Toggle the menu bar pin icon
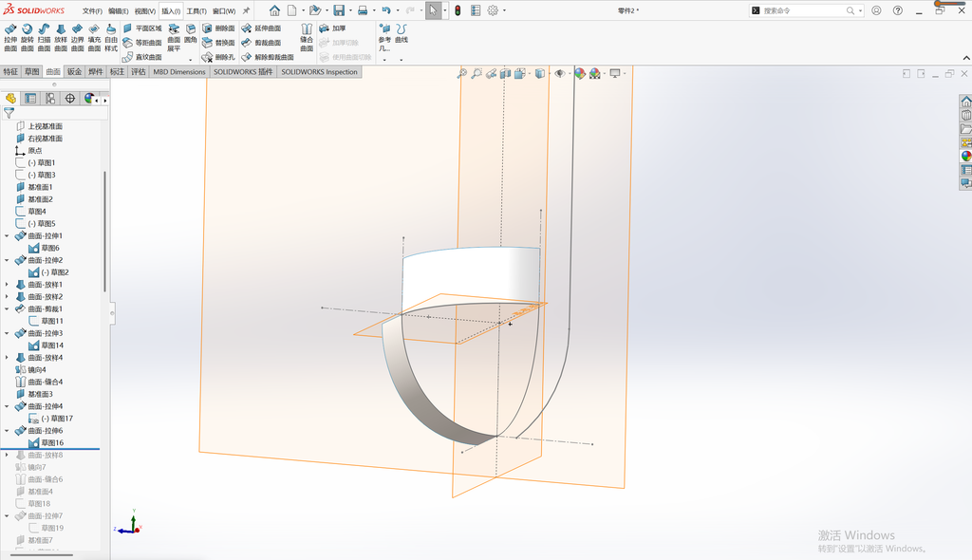 246,10
